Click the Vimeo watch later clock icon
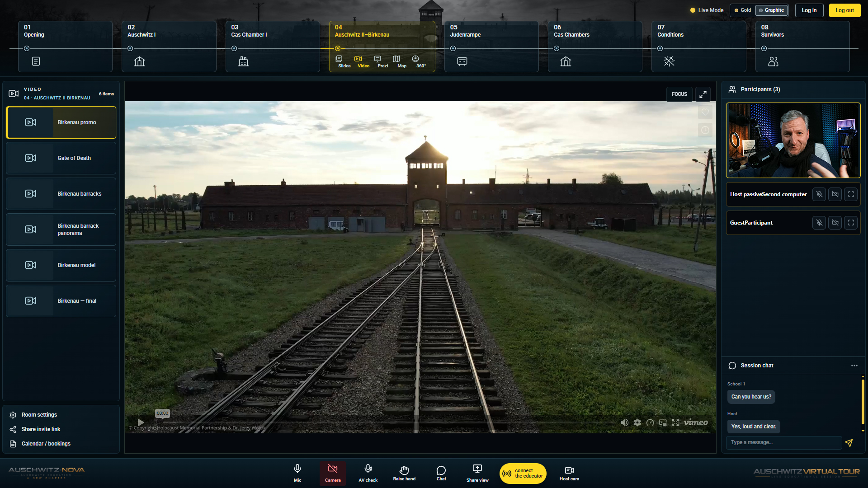The width and height of the screenshot is (868, 488). 705,130
